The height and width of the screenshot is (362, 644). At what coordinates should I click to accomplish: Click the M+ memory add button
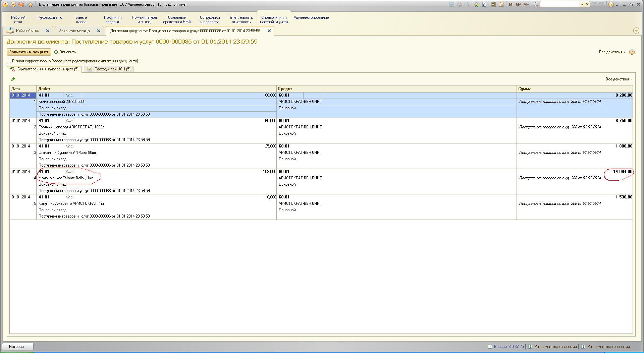tap(518, 4)
